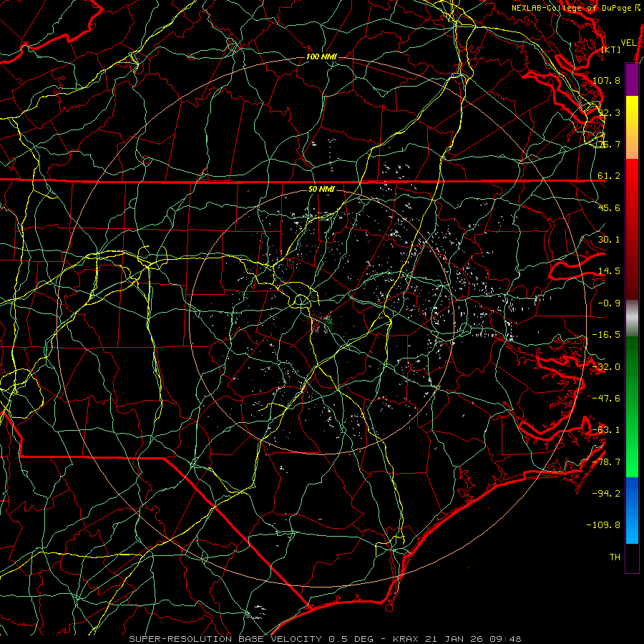Pick the black TH segment below the color bar
Image resolution: width=644 pixels, height=644 pixels.
(x=632, y=558)
